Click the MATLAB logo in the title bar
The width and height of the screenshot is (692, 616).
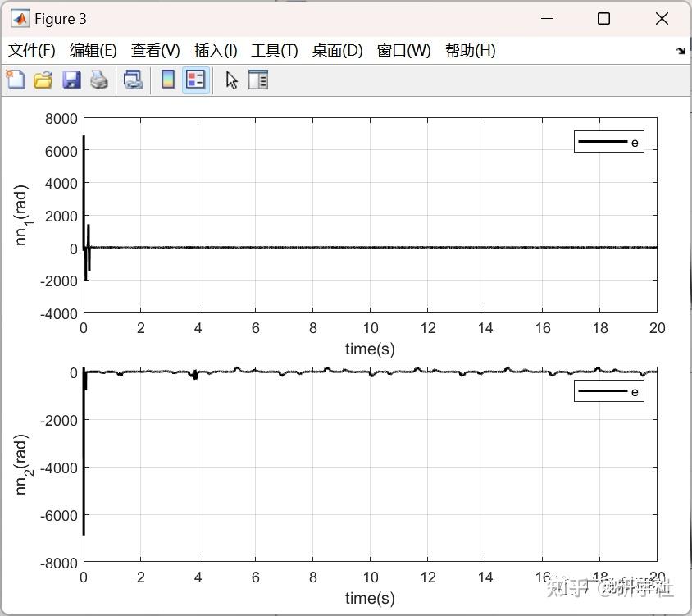click(20, 17)
